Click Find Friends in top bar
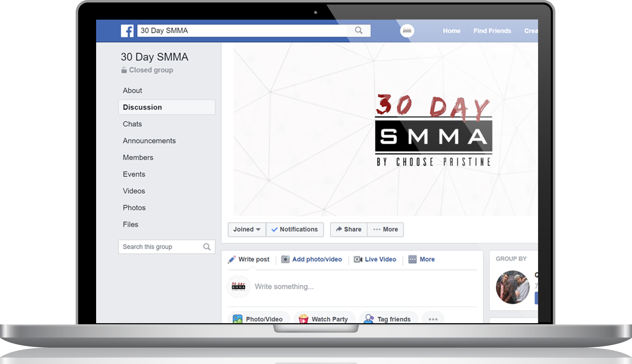 (x=492, y=31)
